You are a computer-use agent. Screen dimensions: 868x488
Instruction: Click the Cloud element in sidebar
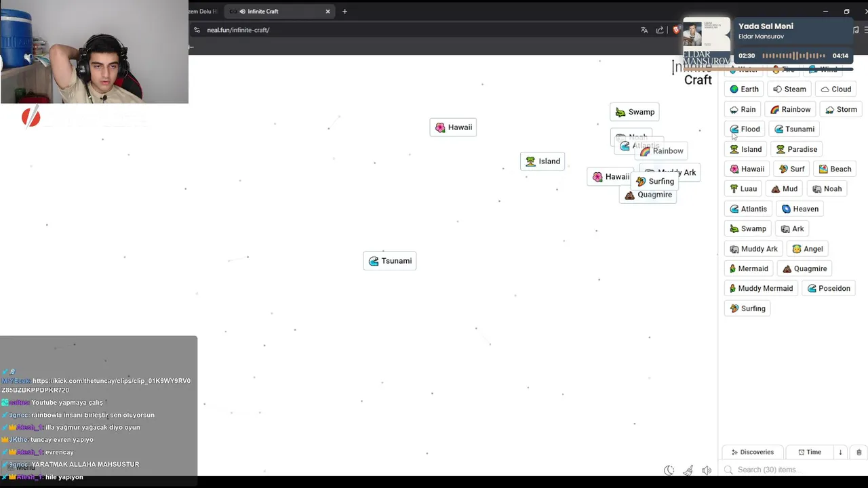(835, 89)
